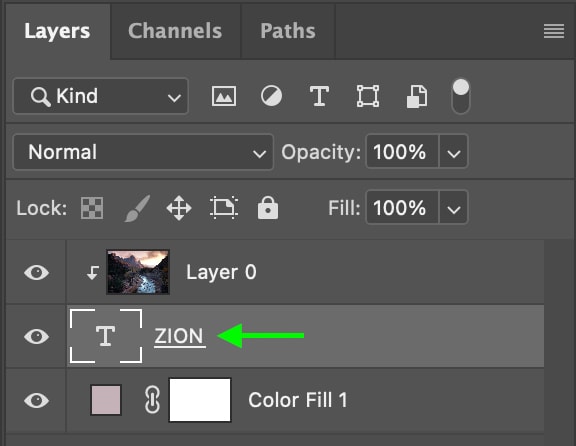Filter for adjustment layers icon

pos(271,96)
